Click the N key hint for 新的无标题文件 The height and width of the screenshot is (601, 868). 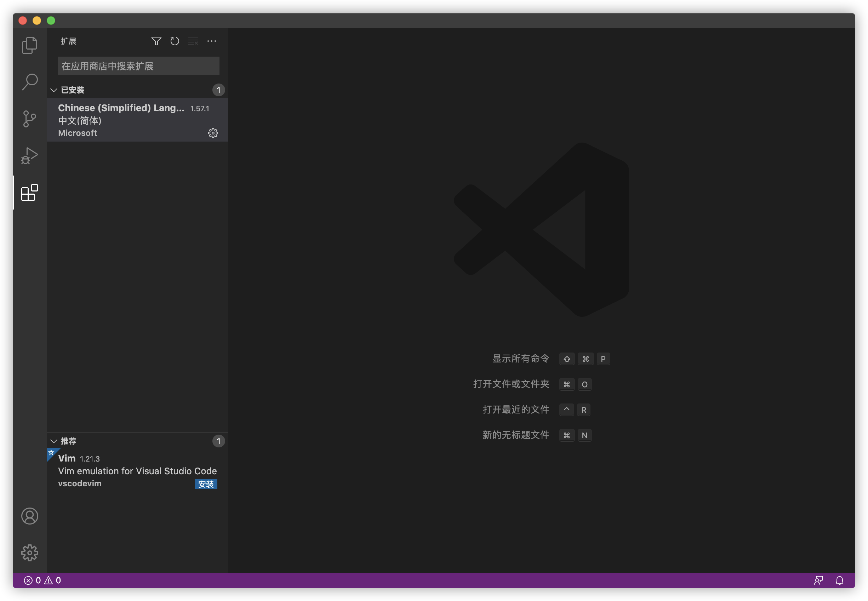(x=584, y=435)
